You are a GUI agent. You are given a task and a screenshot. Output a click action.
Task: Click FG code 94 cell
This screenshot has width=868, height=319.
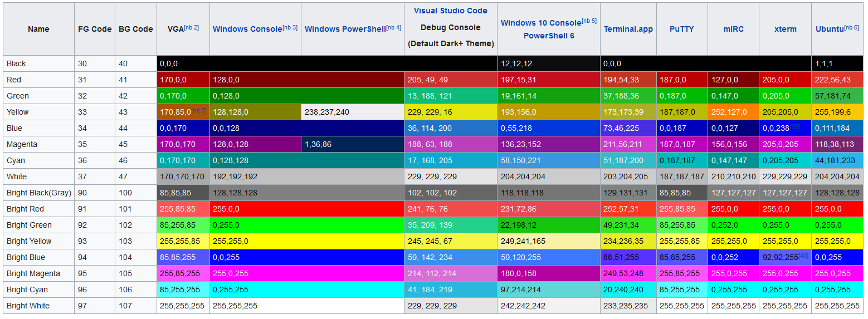[x=95, y=257]
